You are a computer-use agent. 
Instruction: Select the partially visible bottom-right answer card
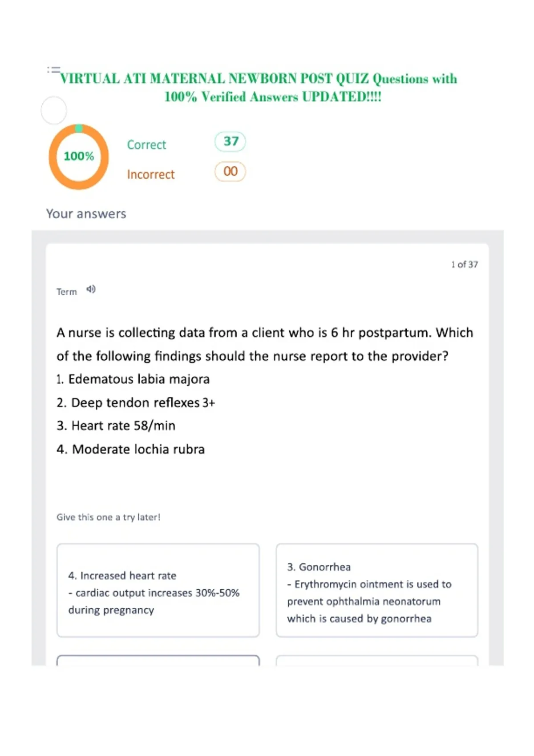coord(377,660)
